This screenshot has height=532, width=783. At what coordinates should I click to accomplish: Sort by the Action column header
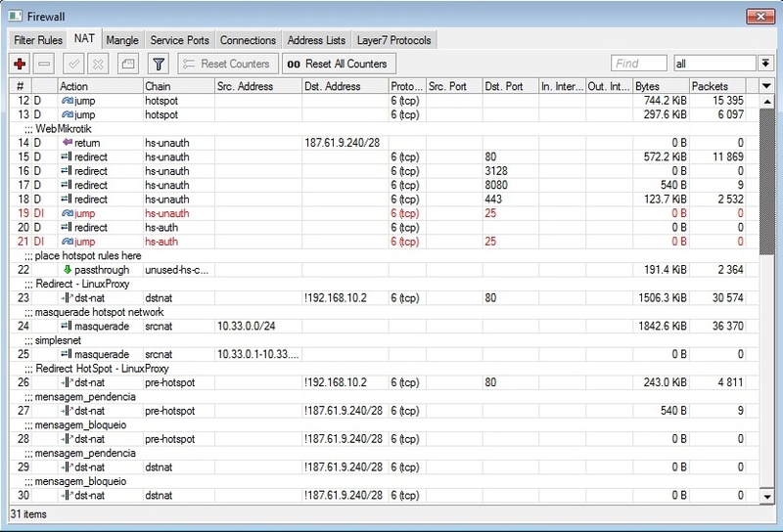101,86
